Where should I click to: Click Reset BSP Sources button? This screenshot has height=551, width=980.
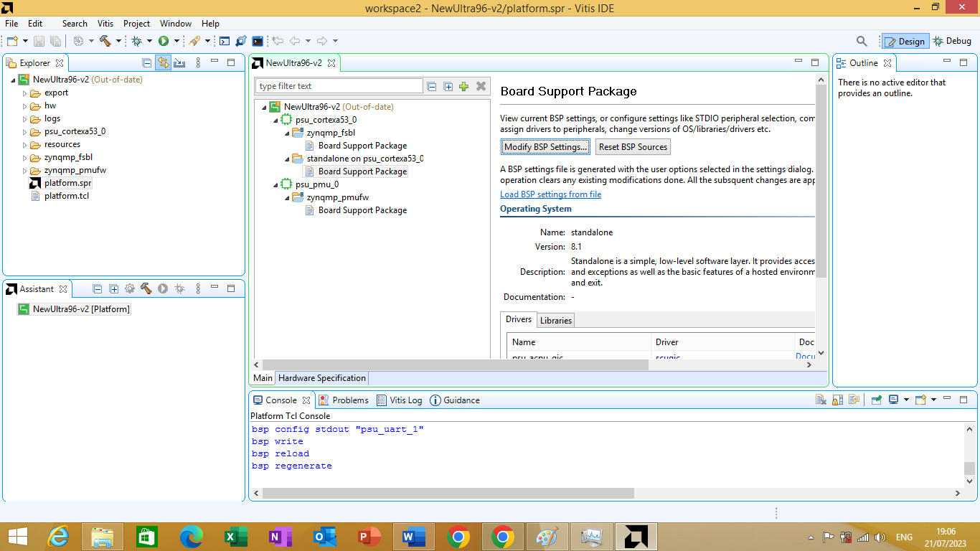(x=633, y=147)
